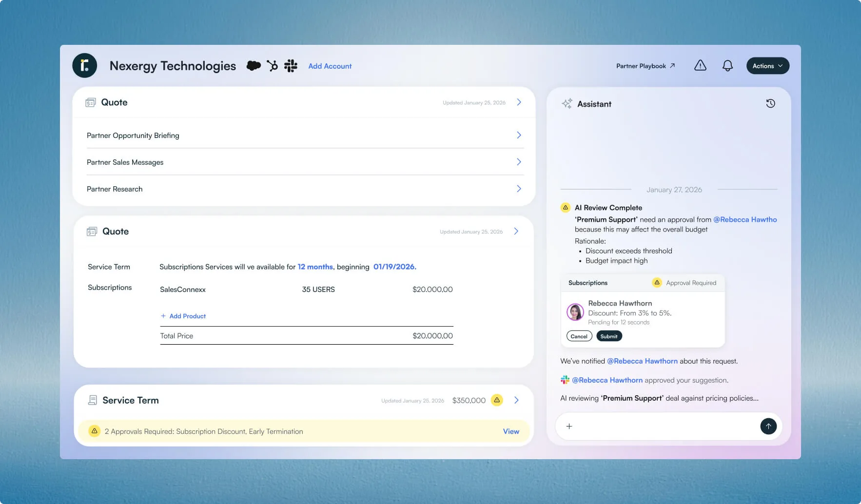Image resolution: width=861 pixels, height=504 pixels.
Task: Click Rebecca Hawthorn's avatar in approval card
Action: [x=575, y=312]
